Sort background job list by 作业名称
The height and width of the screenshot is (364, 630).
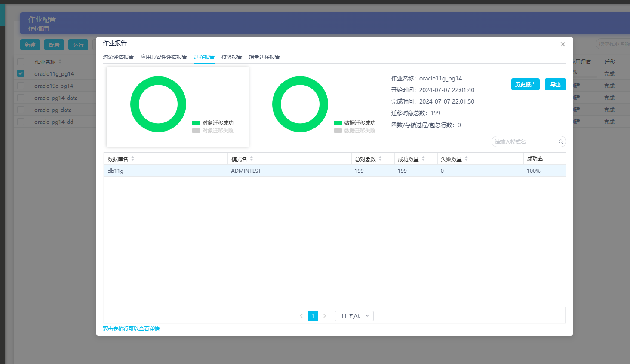point(60,62)
